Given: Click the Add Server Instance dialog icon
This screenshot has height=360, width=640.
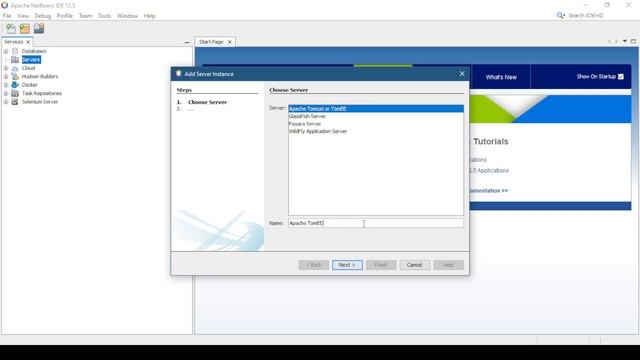Looking at the screenshot, I should coord(178,74).
